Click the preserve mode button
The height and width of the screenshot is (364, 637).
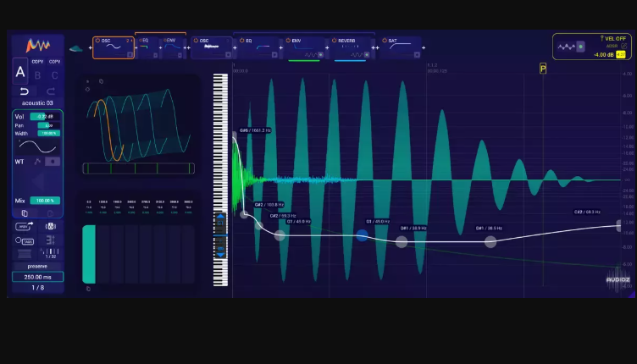pyautogui.click(x=37, y=266)
